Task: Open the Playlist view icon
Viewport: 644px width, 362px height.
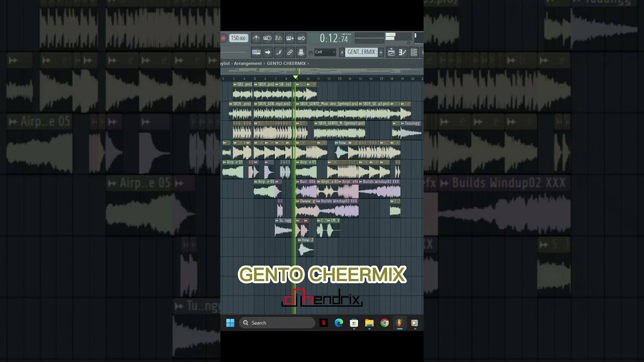Action: [391, 52]
